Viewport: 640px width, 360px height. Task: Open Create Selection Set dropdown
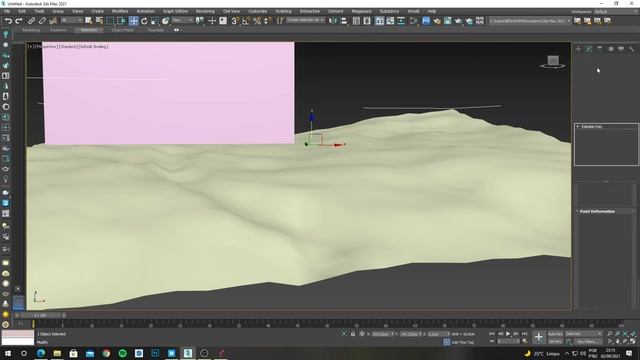click(x=305, y=20)
